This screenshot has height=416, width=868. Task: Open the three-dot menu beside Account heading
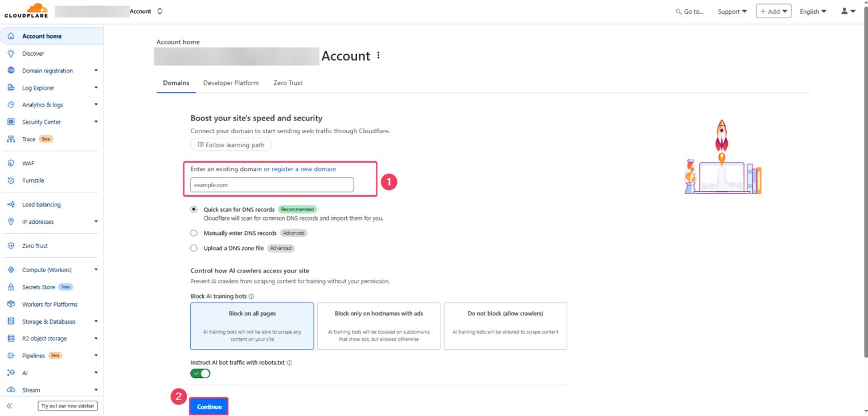[378, 56]
